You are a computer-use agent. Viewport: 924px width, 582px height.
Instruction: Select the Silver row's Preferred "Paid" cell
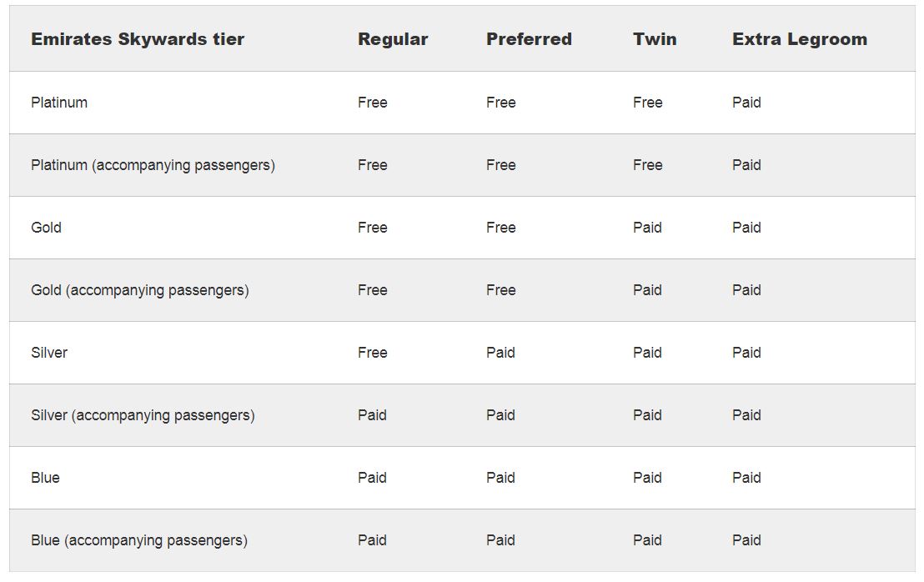[500, 353]
